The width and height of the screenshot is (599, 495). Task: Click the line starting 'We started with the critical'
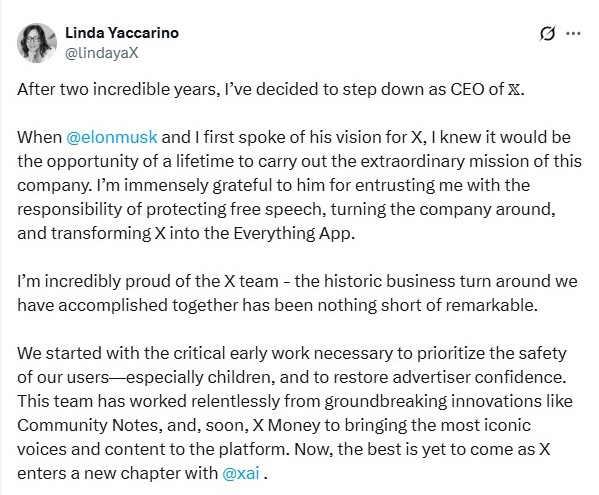click(292, 353)
